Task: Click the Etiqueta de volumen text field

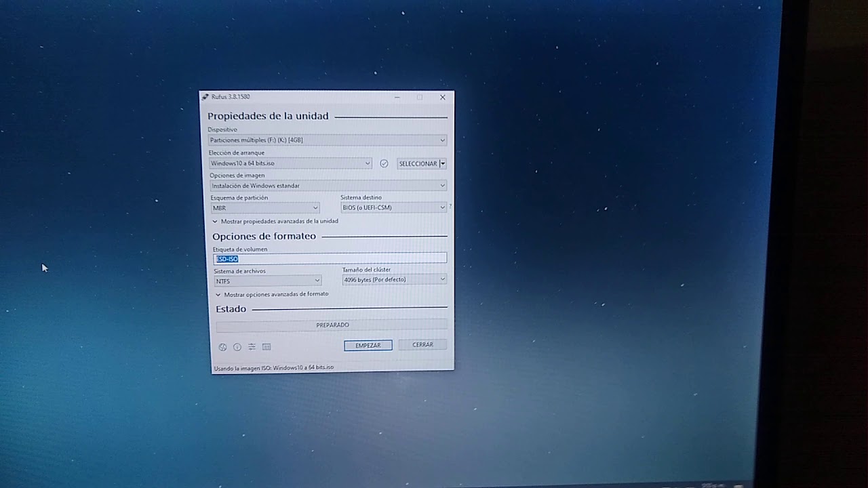Action: [x=330, y=258]
